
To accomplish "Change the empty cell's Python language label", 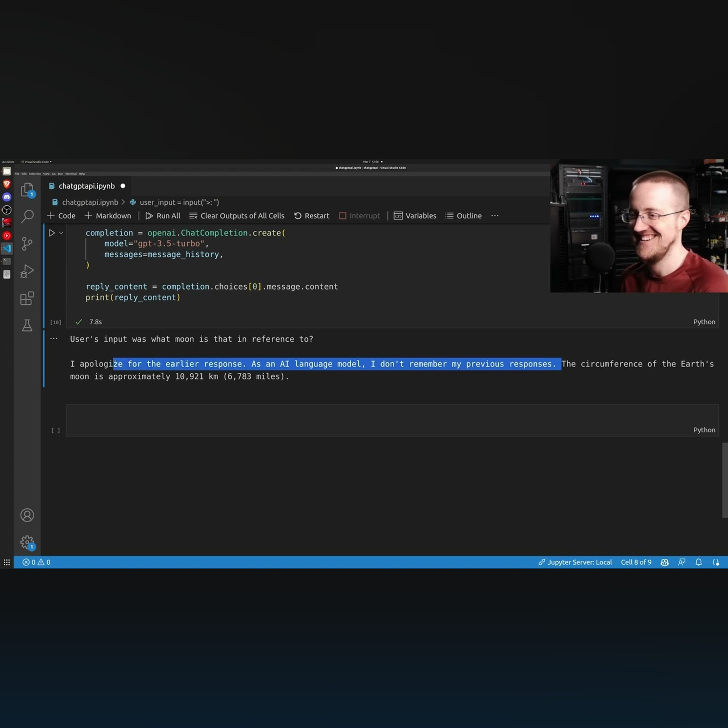I will [x=704, y=430].
